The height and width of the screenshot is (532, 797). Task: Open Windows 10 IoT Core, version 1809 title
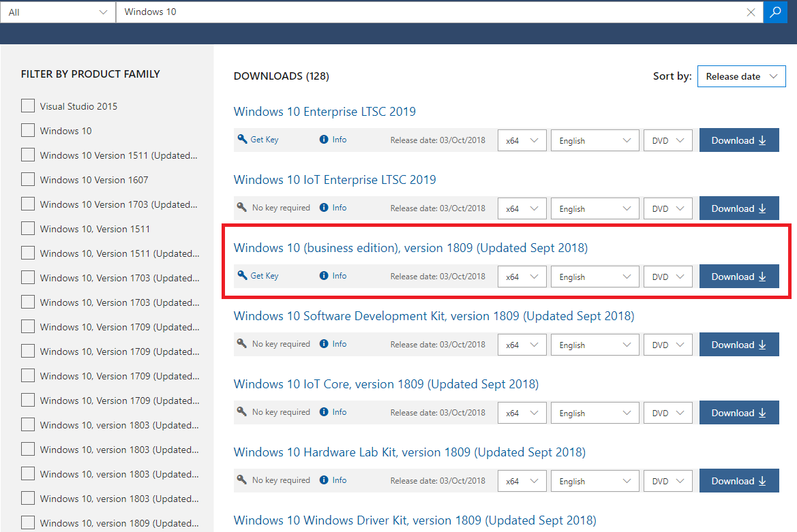[x=387, y=384]
